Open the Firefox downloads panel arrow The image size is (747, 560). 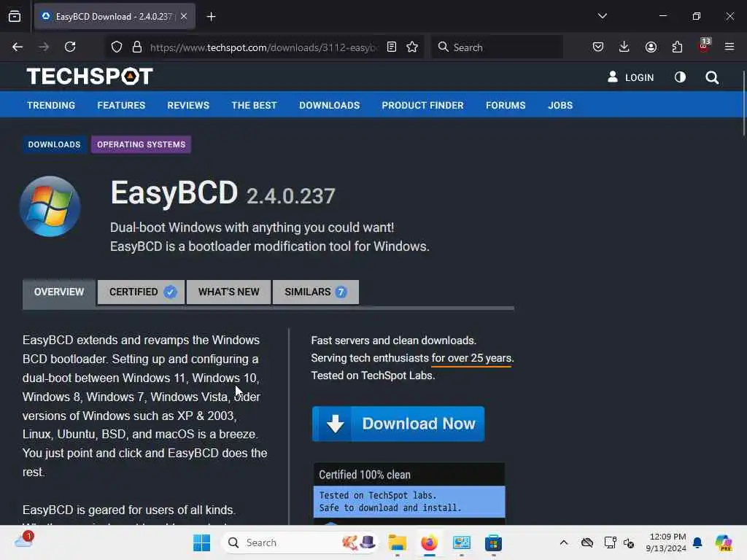[x=624, y=47]
